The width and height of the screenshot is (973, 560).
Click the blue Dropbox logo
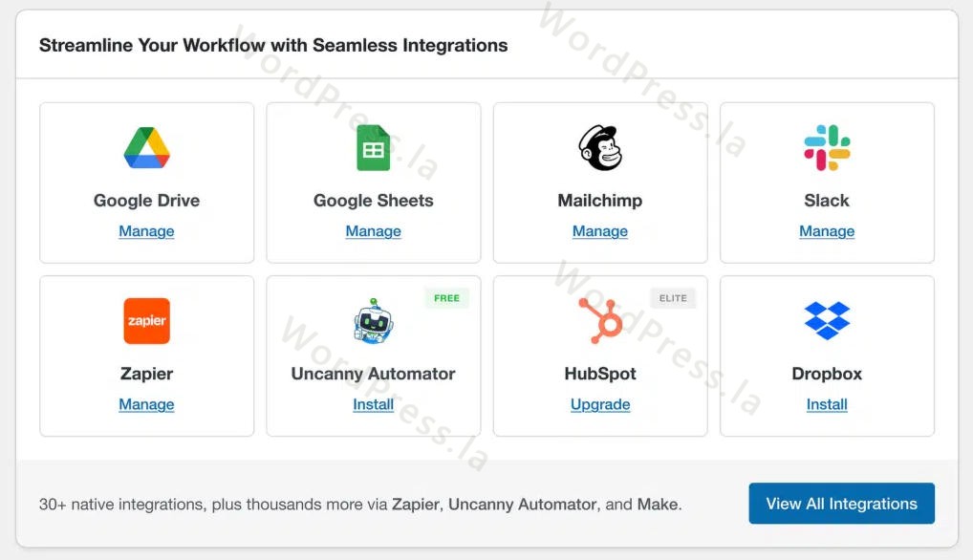click(827, 321)
